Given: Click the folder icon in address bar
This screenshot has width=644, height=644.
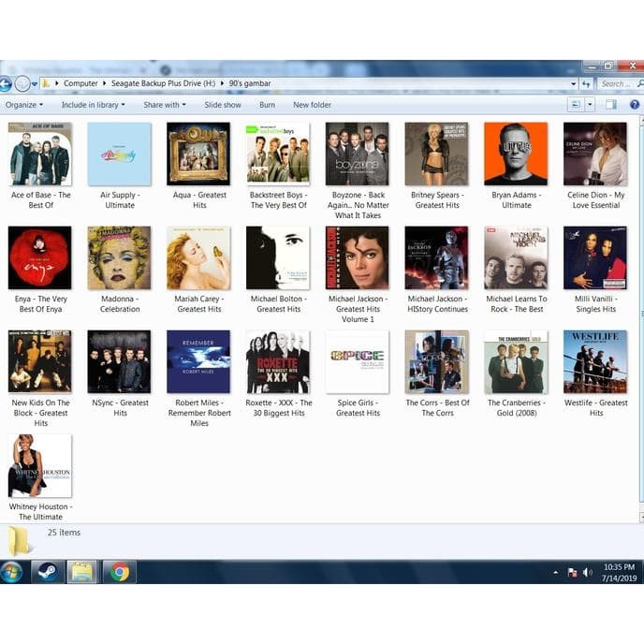Looking at the screenshot, I should (46, 84).
